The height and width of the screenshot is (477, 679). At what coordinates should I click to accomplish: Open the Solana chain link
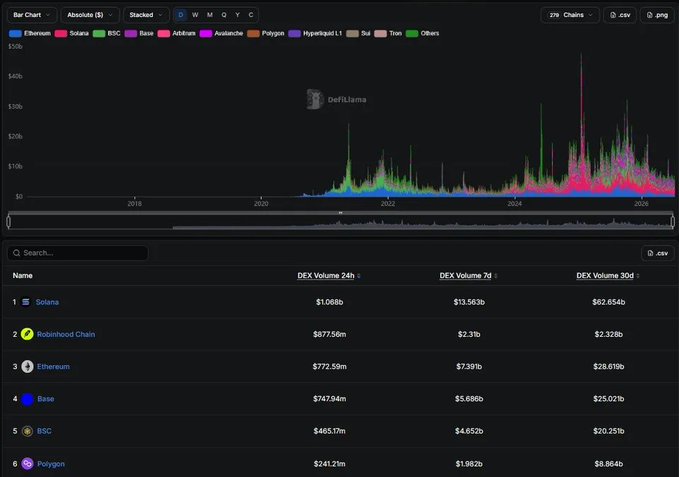47,302
